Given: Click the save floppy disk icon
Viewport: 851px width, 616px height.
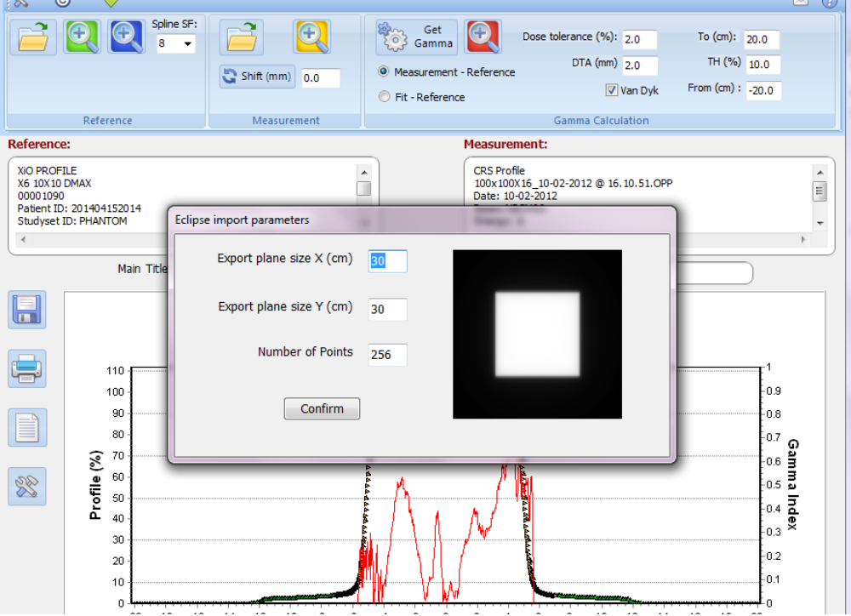Looking at the screenshot, I should click(27, 309).
